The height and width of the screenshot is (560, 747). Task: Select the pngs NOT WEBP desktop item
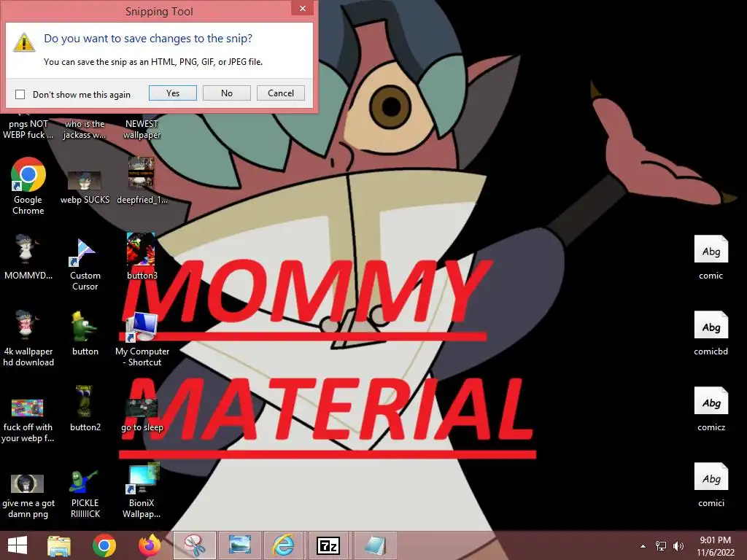click(28, 128)
